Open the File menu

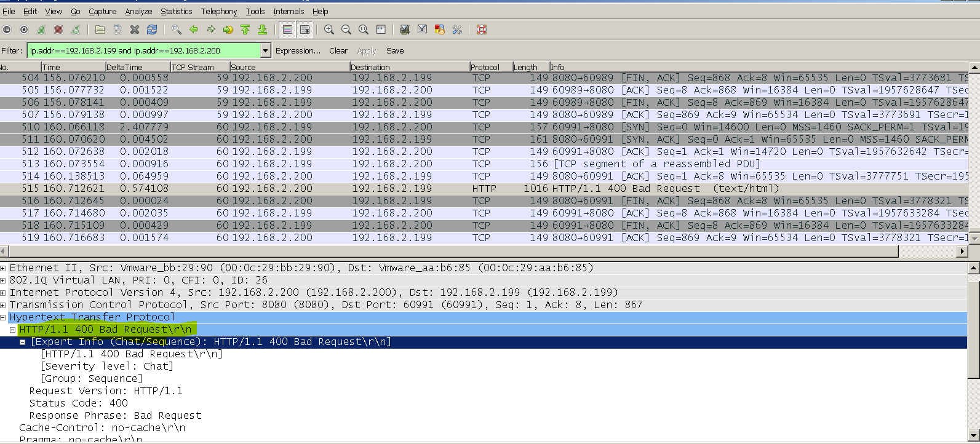9,11
